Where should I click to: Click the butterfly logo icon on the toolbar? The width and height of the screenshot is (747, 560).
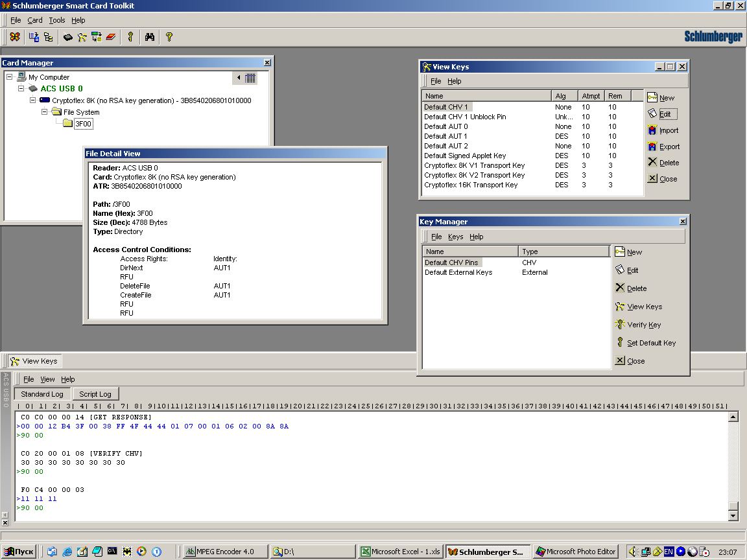tap(15, 37)
